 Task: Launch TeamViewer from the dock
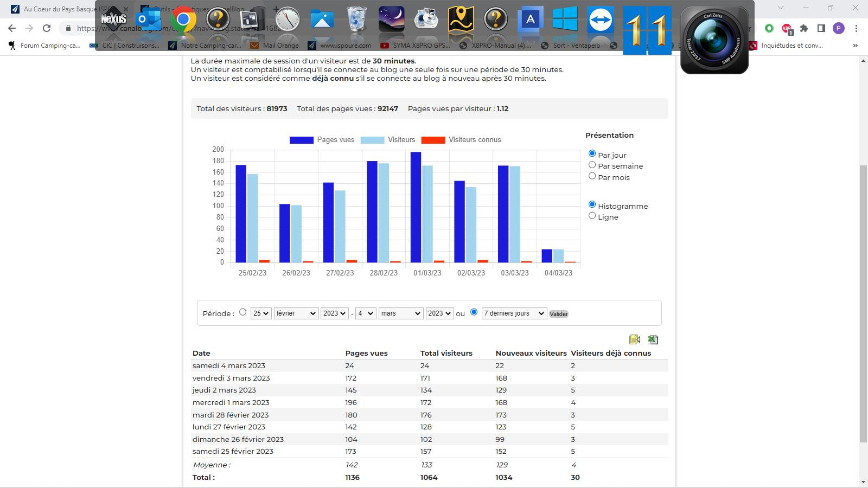click(601, 20)
